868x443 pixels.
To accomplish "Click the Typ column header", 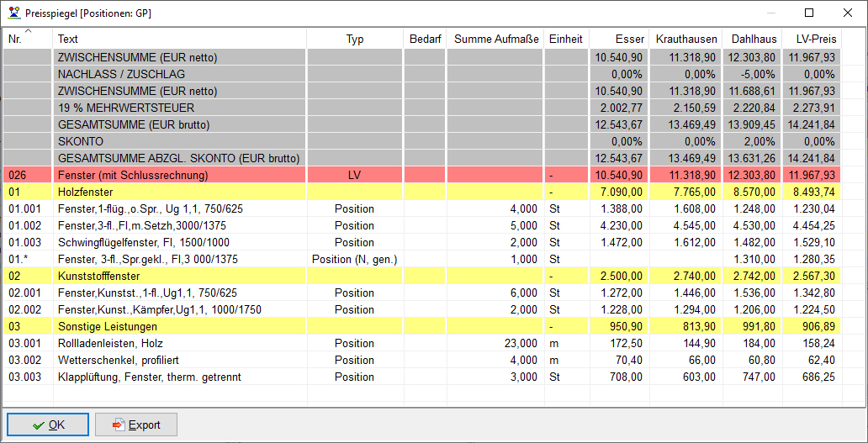I will coord(354,39).
